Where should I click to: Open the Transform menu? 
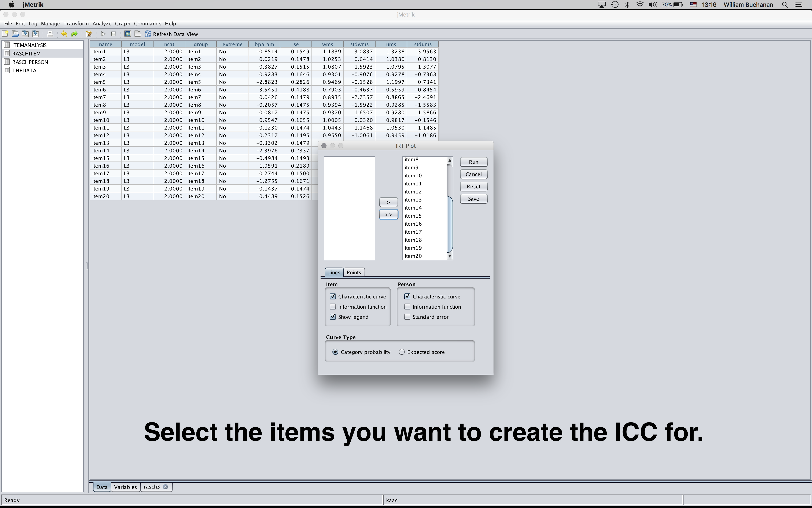(76, 23)
